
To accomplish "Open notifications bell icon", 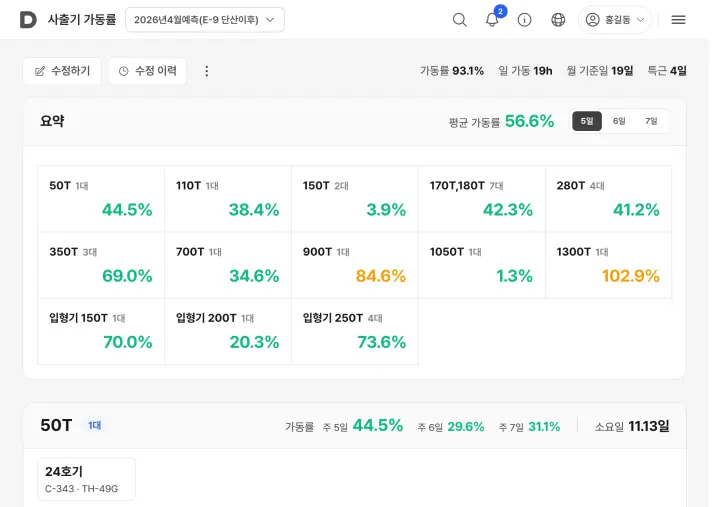I will pyautogui.click(x=492, y=20).
